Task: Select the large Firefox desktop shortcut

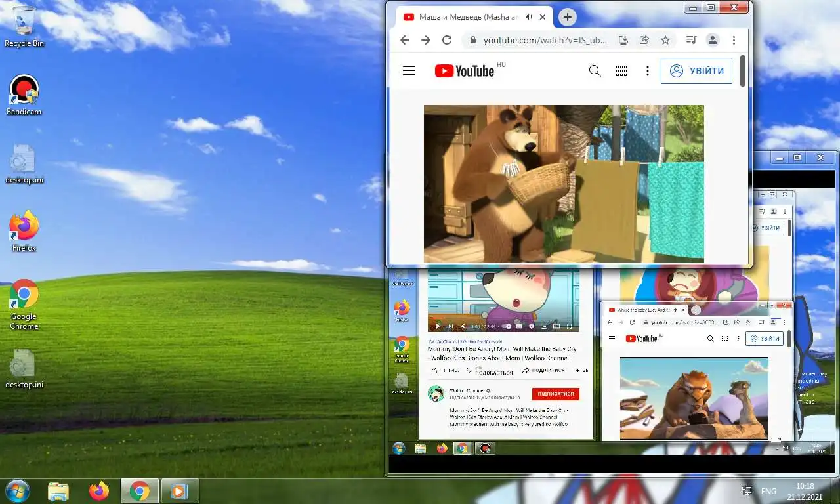Action: [x=24, y=232]
